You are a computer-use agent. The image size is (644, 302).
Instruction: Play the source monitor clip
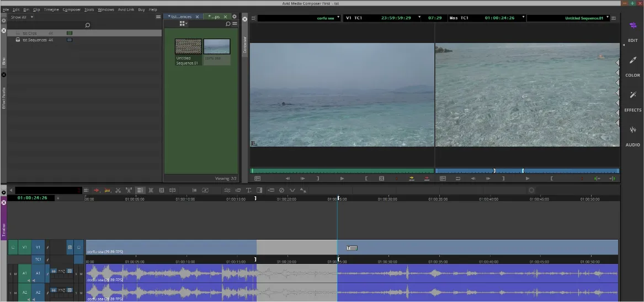coord(342,179)
